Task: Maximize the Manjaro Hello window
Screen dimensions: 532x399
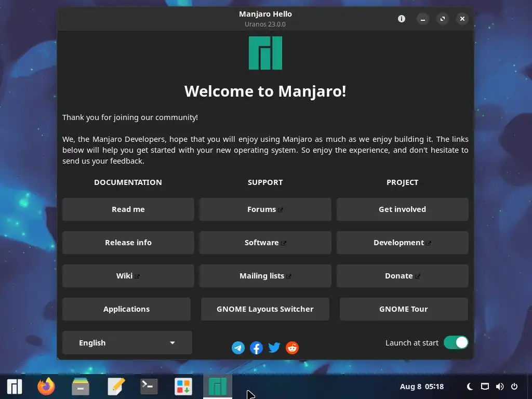Action: [443, 19]
